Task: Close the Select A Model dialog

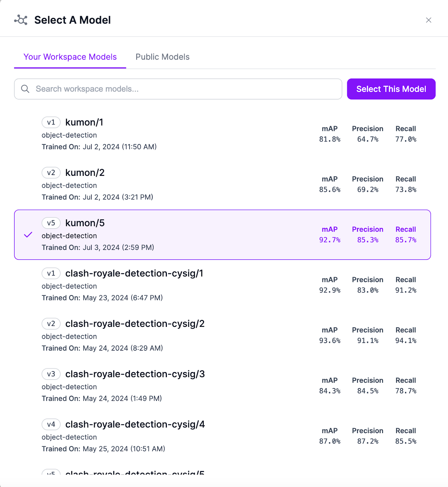Action: click(x=429, y=20)
